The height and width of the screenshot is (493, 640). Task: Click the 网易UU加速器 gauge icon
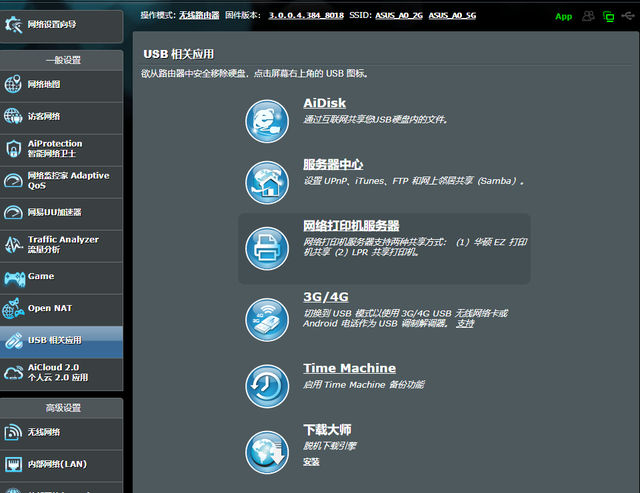coord(13,212)
